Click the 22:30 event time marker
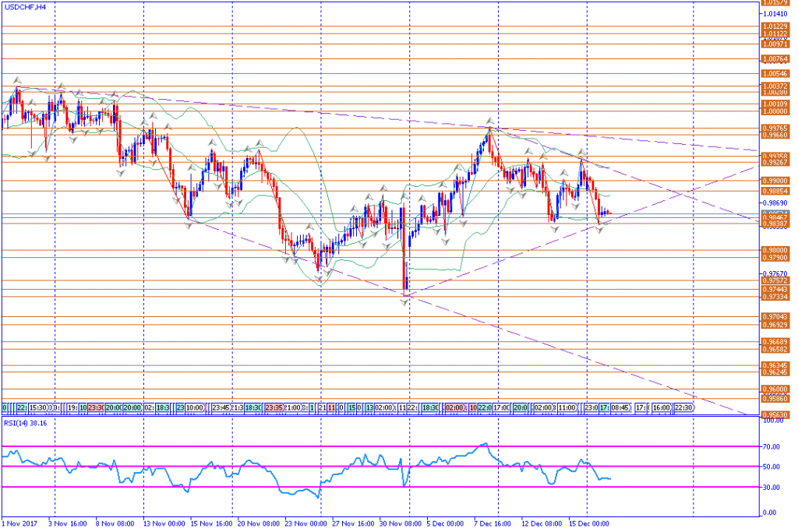 [683, 407]
